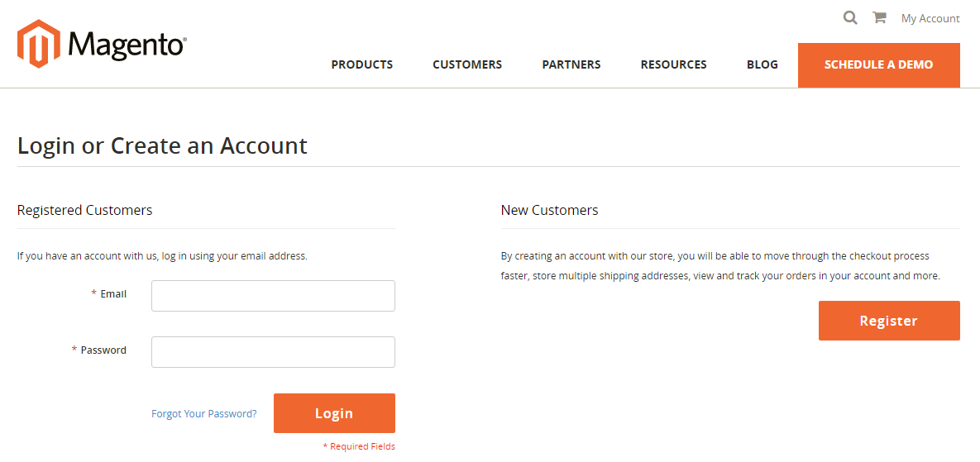Viewport: 980px width, 462px height.
Task: Click the Required Fields note
Action: point(359,446)
